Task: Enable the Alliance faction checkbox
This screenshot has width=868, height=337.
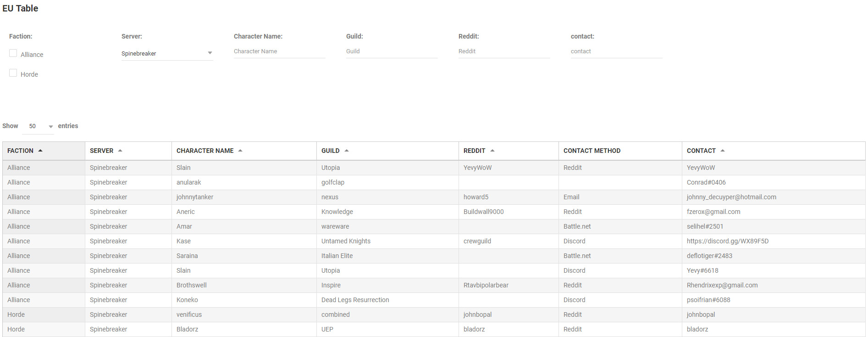Action: [13, 54]
